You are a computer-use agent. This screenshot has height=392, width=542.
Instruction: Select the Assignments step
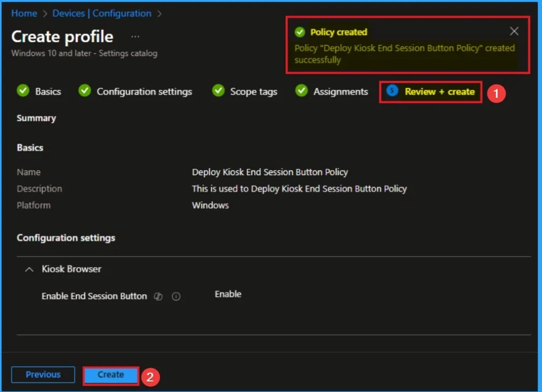[340, 92]
